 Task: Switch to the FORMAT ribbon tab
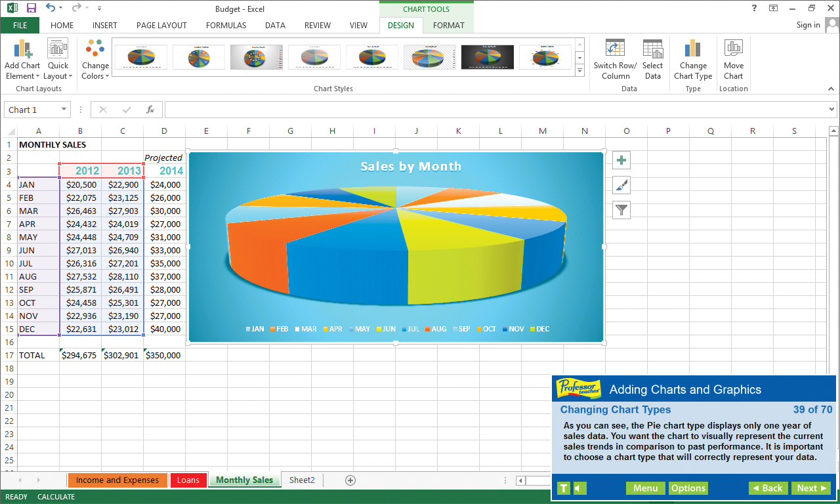pyautogui.click(x=448, y=25)
